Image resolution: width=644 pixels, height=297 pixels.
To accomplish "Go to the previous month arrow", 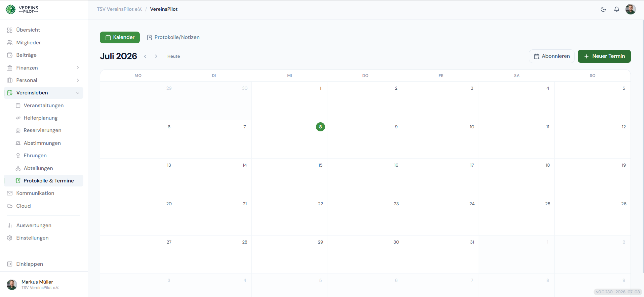I will pyautogui.click(x=145, y=56).
